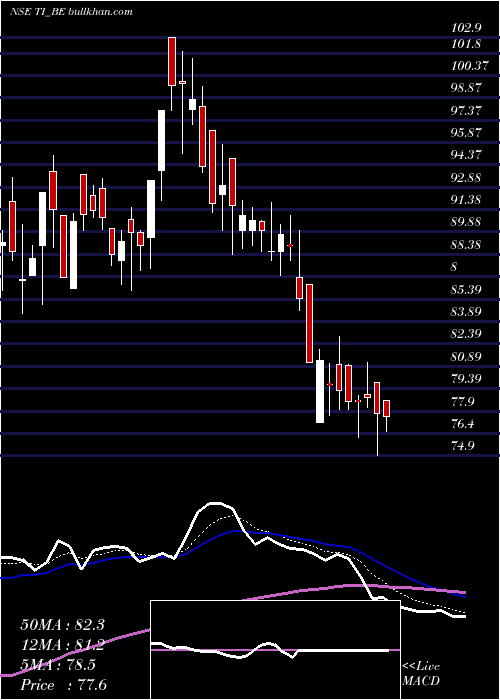The height and width of the screenshot is (700, 500).
Task: Click the 97.37 axis value
Action: (467, 110)
